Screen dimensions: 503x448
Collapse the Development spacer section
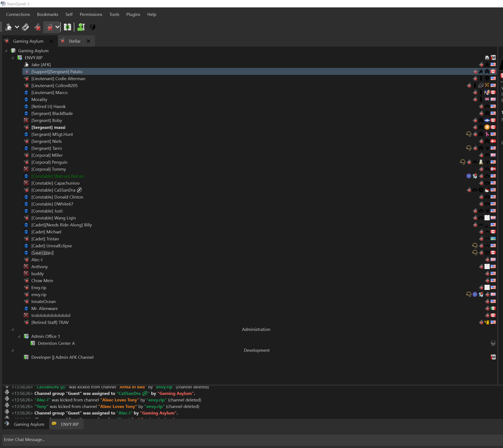pyautogui.click(x=13, y=350)
